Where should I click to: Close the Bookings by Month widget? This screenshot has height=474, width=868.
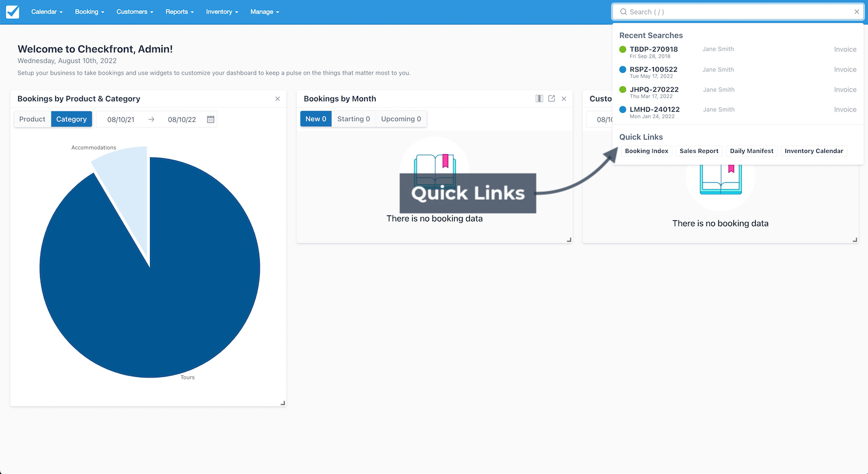[564, 98]
